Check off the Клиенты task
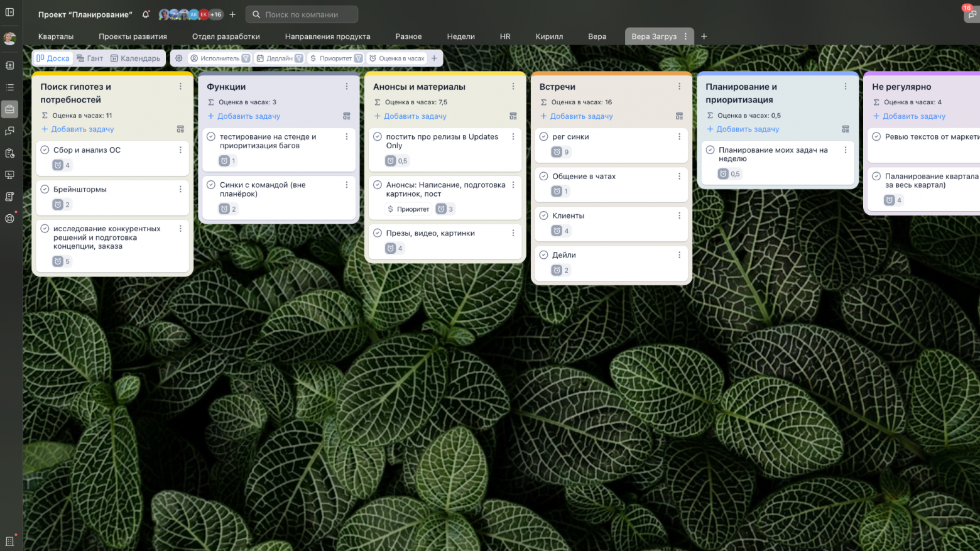The image size is (980, 551). (544, 215)
